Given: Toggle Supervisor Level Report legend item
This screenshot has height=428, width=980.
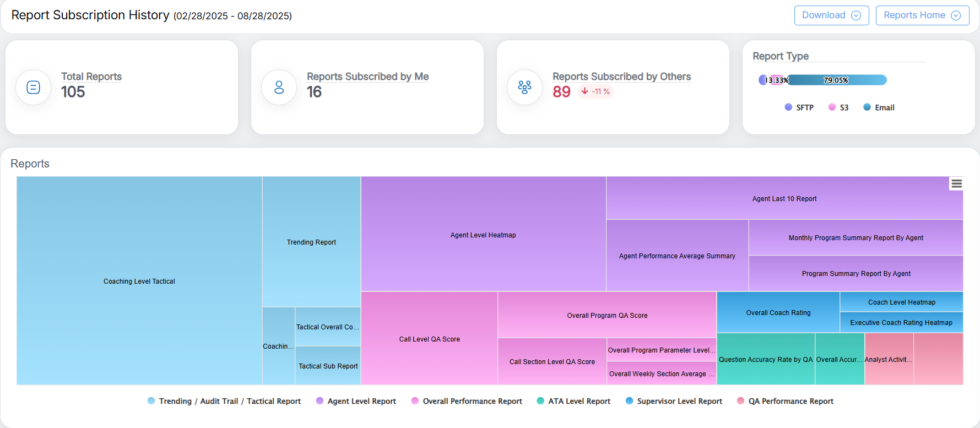Looking at the screenshot, I should tap(674, 401).
